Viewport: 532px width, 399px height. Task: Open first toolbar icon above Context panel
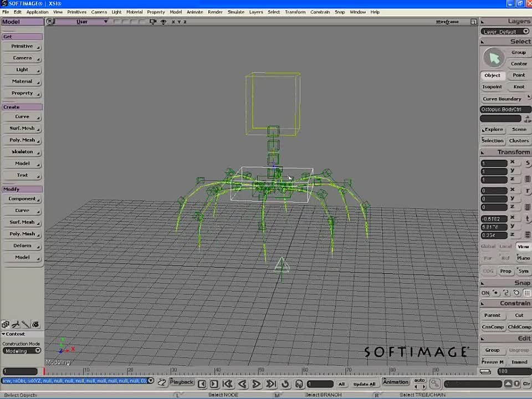tap(6, 324)
